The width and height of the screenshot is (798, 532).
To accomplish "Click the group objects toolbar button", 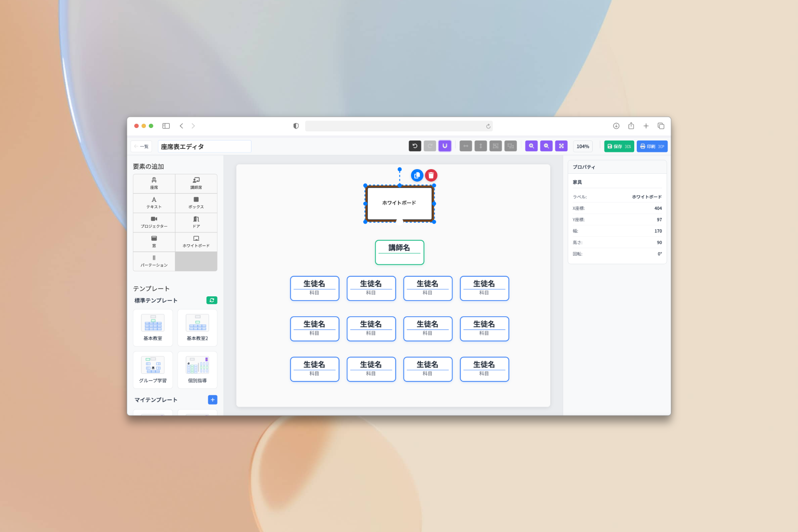I will (495, 146).
